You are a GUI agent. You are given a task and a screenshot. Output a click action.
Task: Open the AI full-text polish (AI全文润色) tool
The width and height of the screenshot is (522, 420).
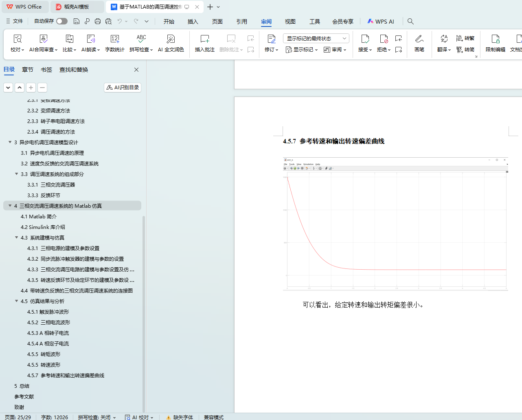tap(171, 39)
